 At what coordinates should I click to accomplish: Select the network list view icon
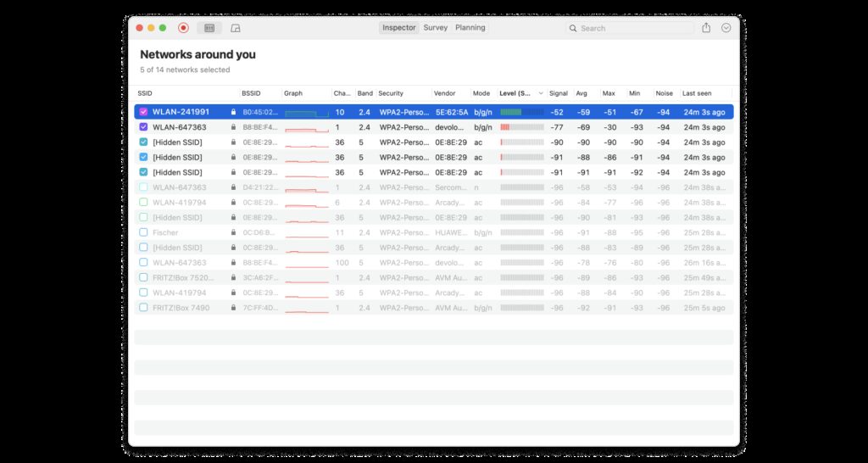(x=209, y=28)
